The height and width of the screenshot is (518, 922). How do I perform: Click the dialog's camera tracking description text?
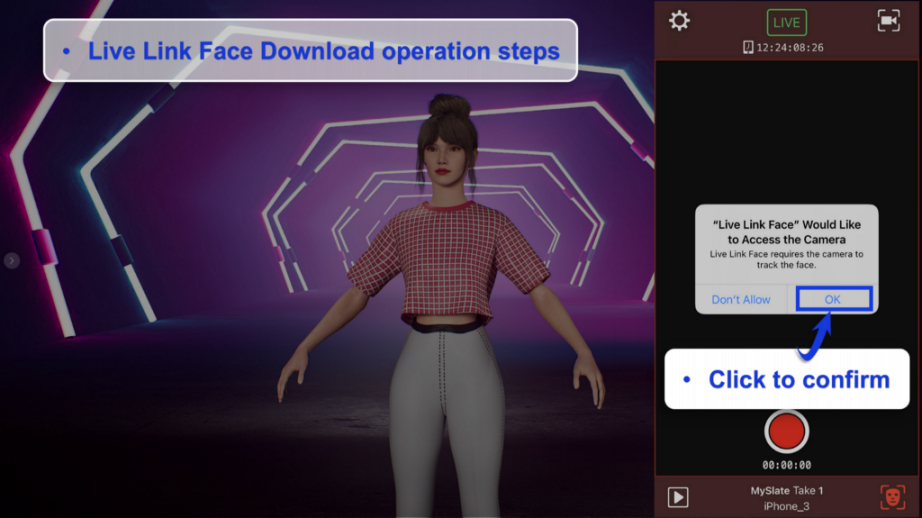tap(786, 259)
